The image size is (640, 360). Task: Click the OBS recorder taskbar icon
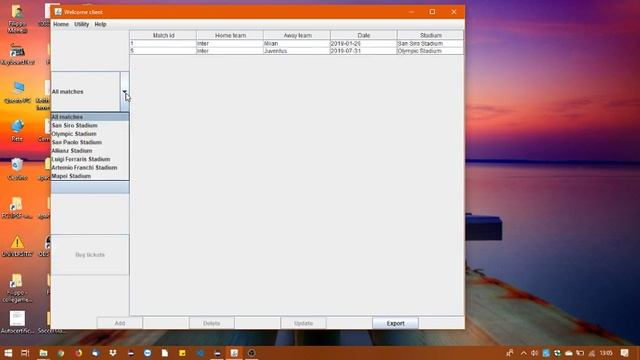tap(251, 353)
